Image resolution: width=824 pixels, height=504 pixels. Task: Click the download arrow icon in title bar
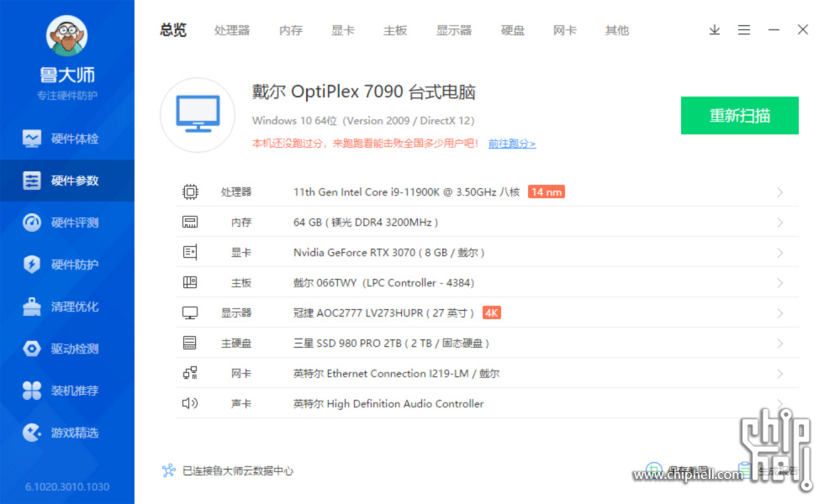714,30
